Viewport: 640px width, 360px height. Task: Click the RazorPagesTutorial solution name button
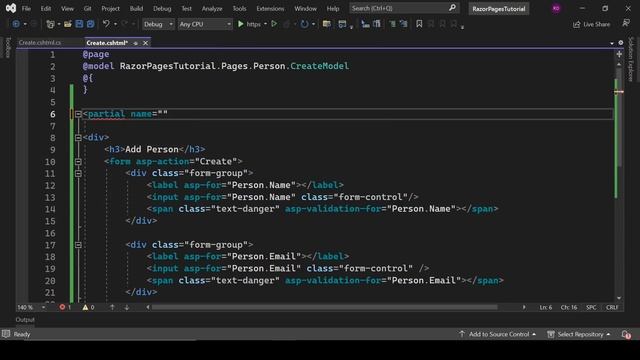499,9
